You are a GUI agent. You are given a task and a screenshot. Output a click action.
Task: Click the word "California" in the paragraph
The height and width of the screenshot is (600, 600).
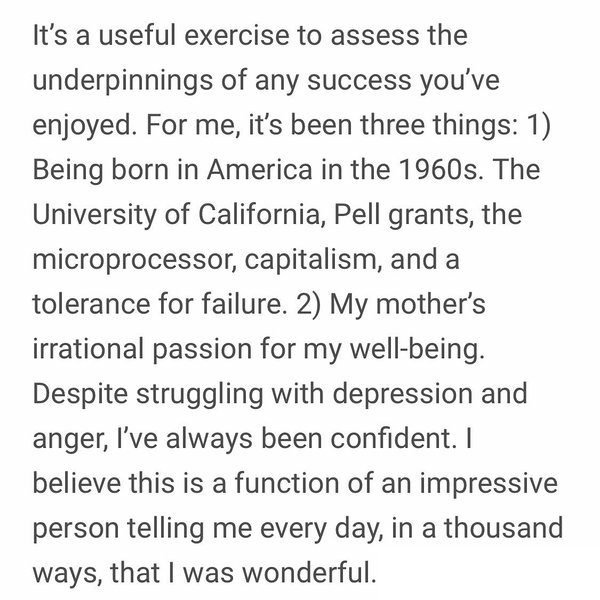[x=261, y=214]
